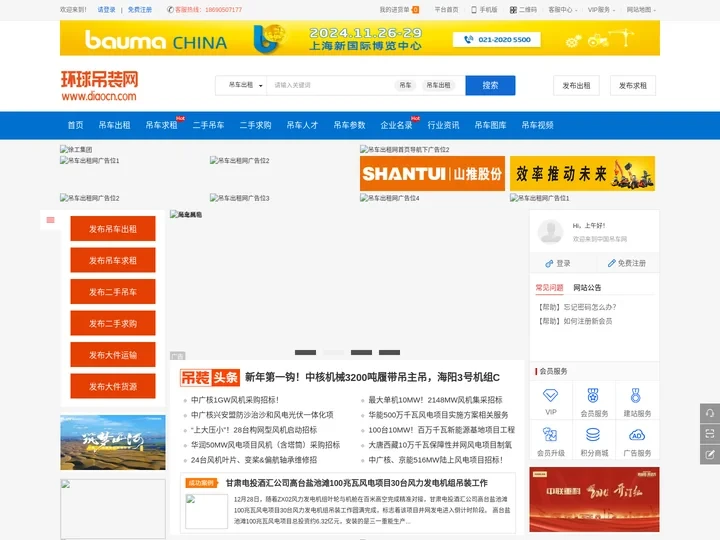Open the 会员服务 medal icon
The width and height of the screenshot is (720, 540).
point(593,395)
